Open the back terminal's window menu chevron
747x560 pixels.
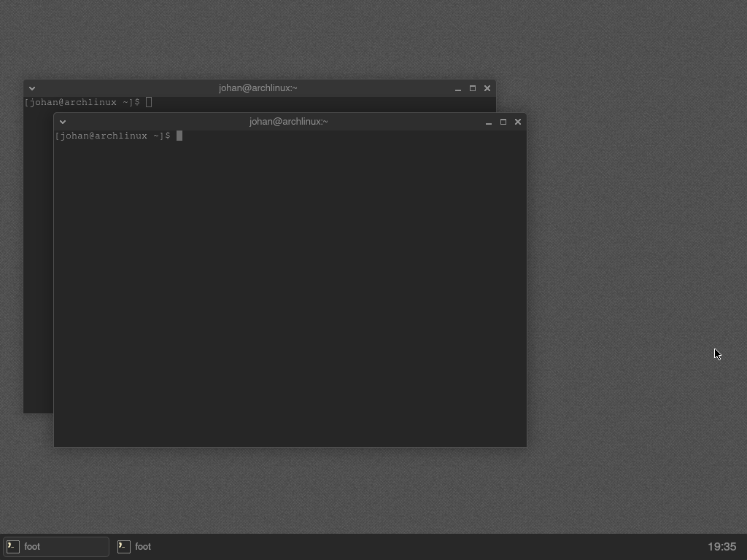tap(32, 88)
